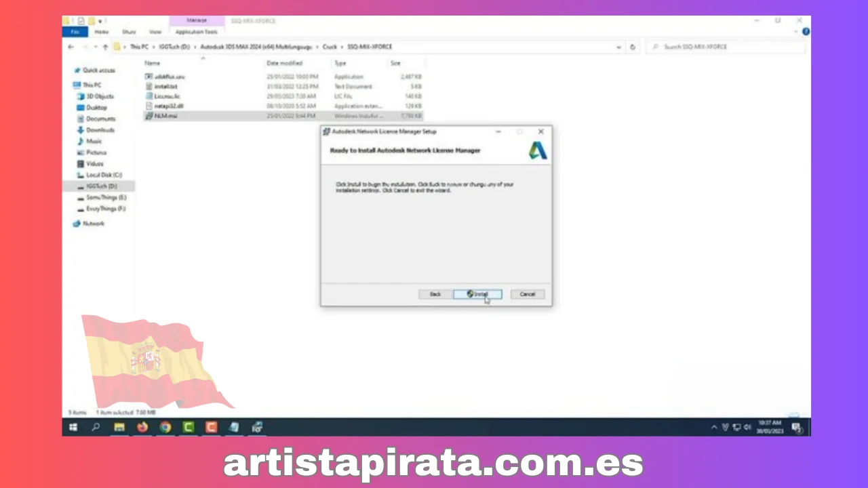Select Local Disk (C:) in the sidebar

pyautogui.click(x=103, y=175)
